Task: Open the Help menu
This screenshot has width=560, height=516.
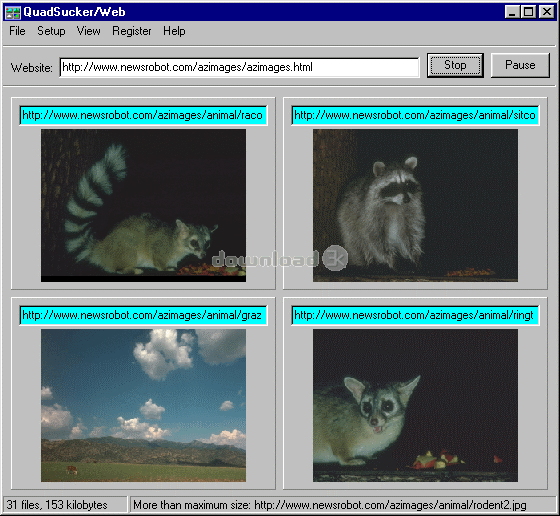Action: pos(174,31)
